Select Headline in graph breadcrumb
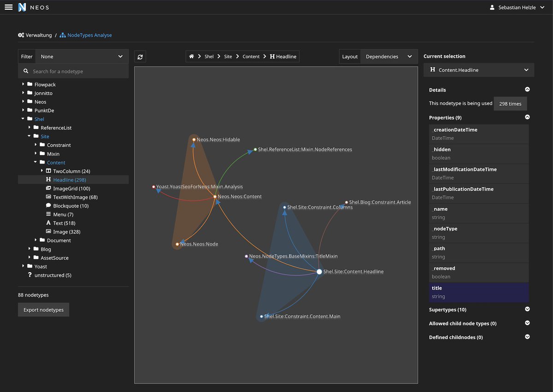The image size is (553, 392). [283, 57]
